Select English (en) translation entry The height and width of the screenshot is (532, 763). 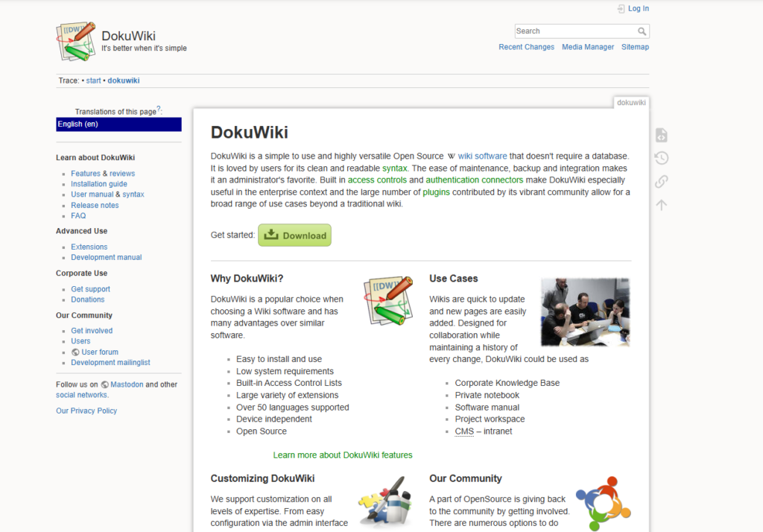[x=118, y=124]
